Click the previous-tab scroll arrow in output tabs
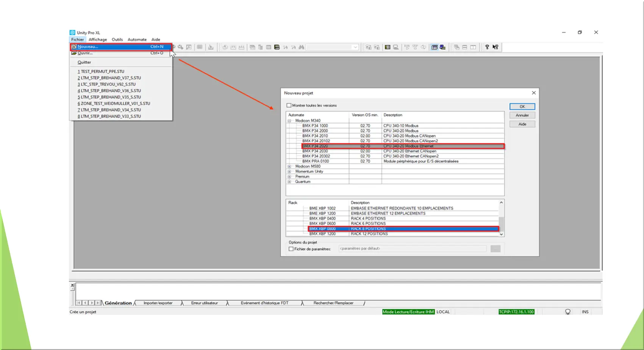The height and width of the screenshot is (350, 644). pos(85,303)
